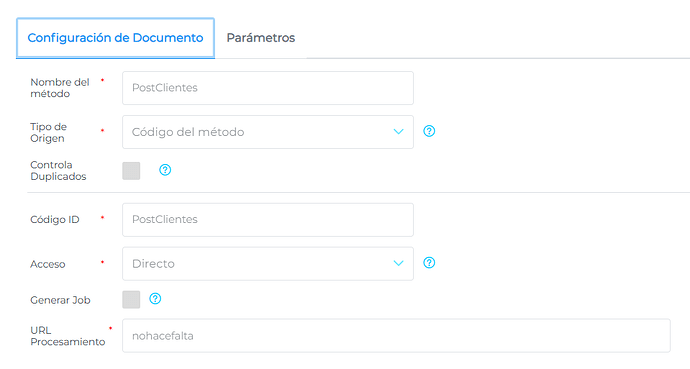Viewport: 690px width, 369px height.
Task: Select the Configuración de Documento tab
Action: point(115,38)
